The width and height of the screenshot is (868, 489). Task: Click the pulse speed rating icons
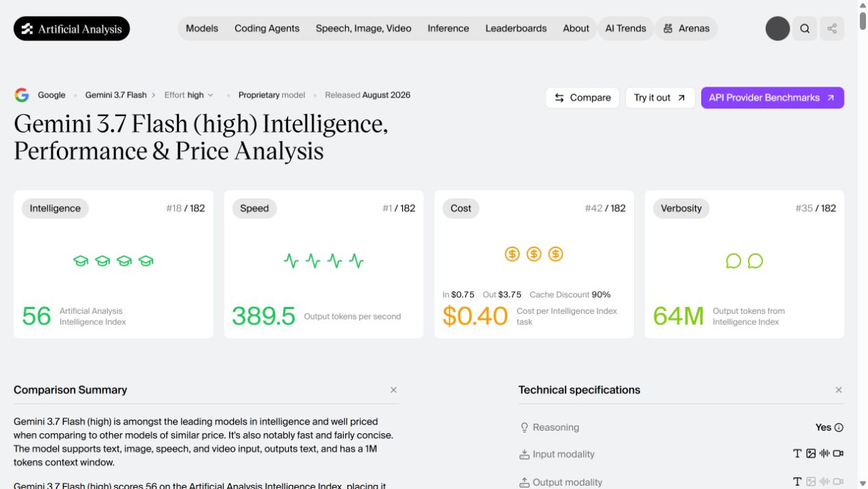[324, 261]
